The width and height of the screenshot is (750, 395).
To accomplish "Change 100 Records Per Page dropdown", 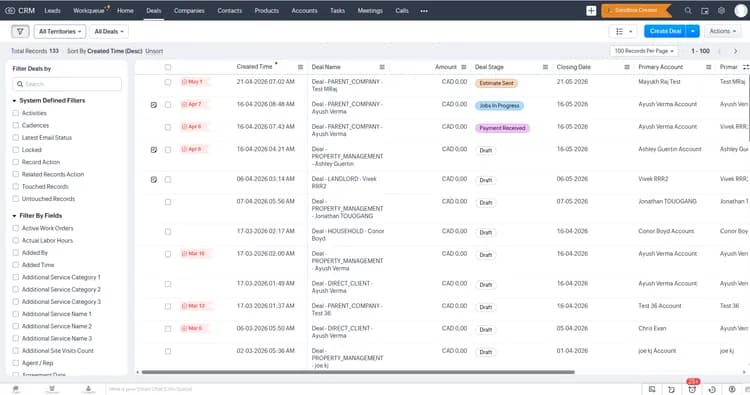I will pyautogui.click(x=644, y=51).
